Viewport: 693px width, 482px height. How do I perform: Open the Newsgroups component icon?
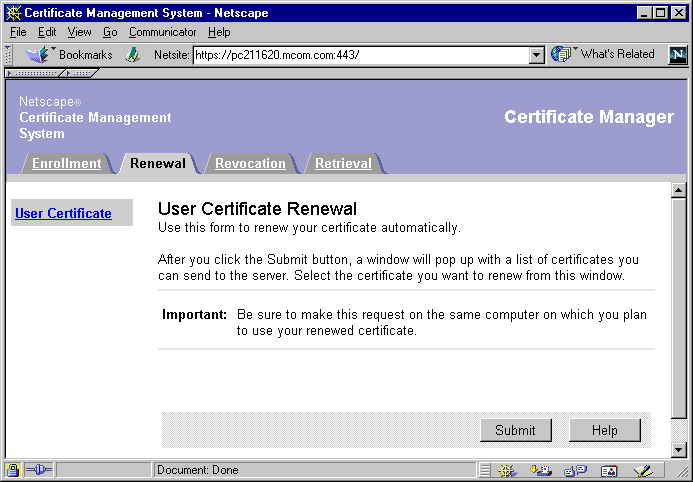(575, 471)
